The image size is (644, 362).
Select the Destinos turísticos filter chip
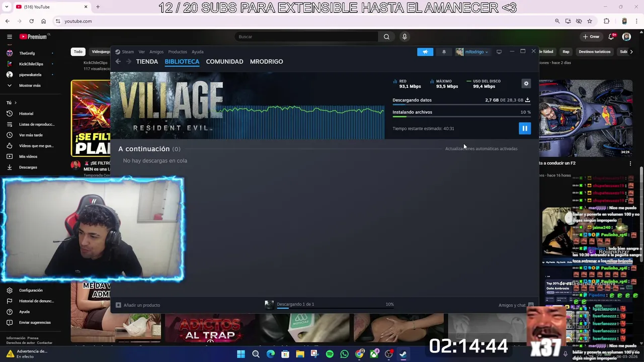[x=594, y=51]
